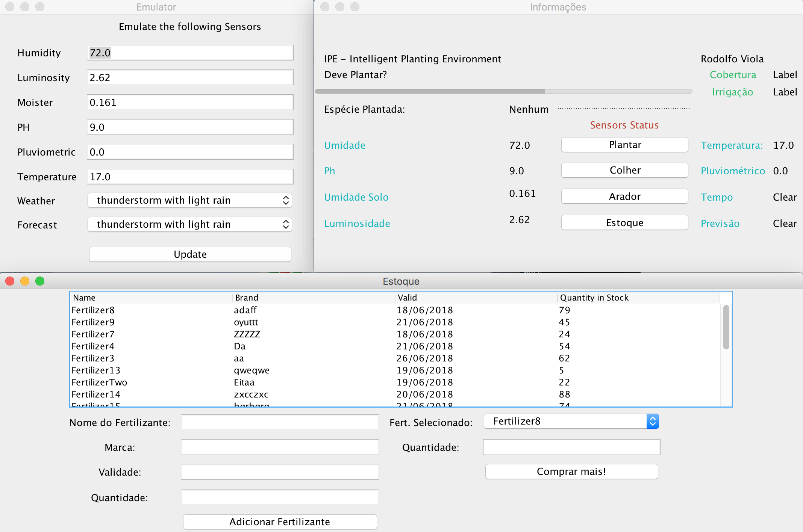The image size is (803, 532).
Task: Click the Colher button
Action: pyautogui.click(x=625, y=170)
